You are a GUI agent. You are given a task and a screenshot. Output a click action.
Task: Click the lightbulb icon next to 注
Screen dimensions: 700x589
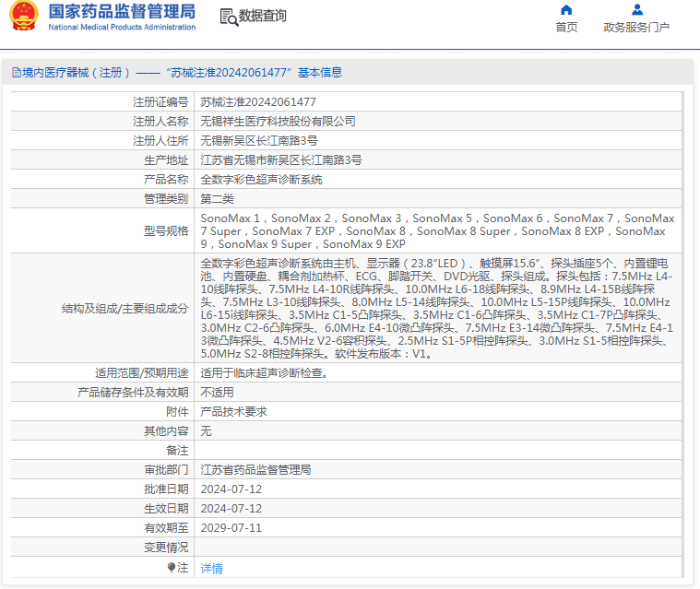[172, 567]
